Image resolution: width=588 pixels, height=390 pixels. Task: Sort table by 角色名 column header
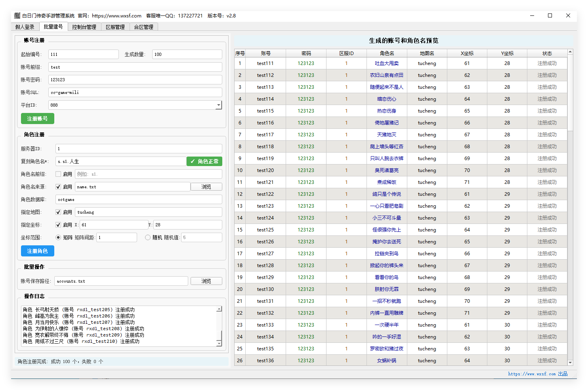[387, 53]
